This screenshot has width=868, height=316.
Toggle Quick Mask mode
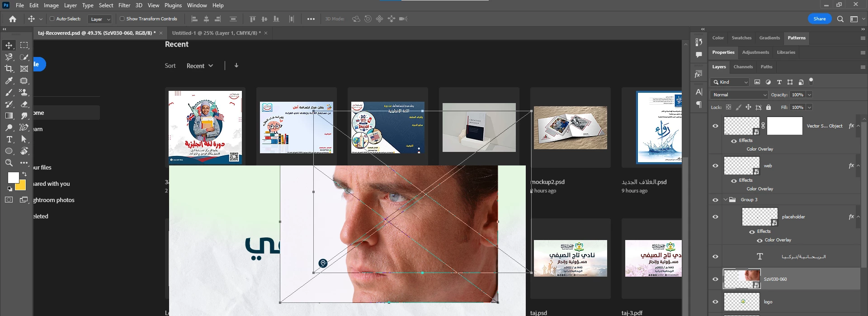point(9,199)
